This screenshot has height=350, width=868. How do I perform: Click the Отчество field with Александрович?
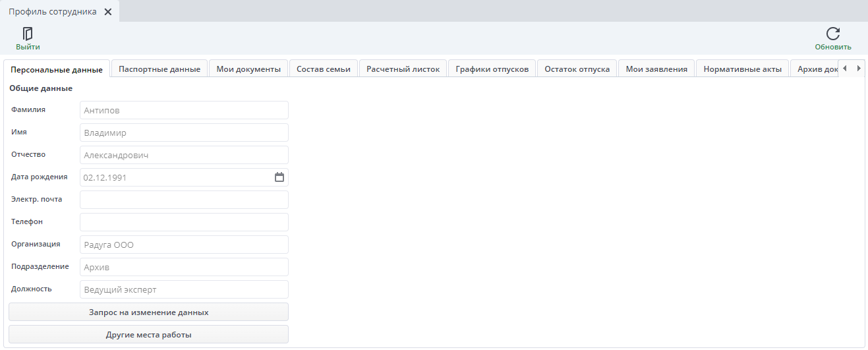(x=184, y=155)
